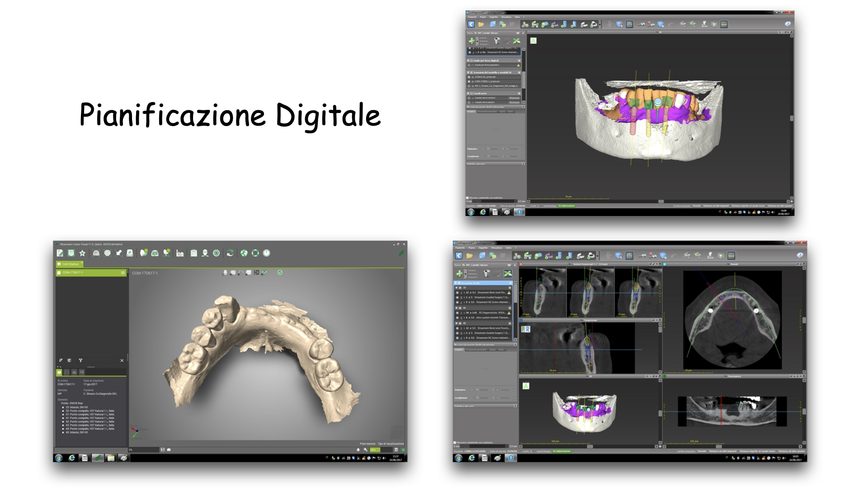
Task: Toggle the 'L 6 ø 3.5 steco system-technik' row marker
Action: coord(457,318)
